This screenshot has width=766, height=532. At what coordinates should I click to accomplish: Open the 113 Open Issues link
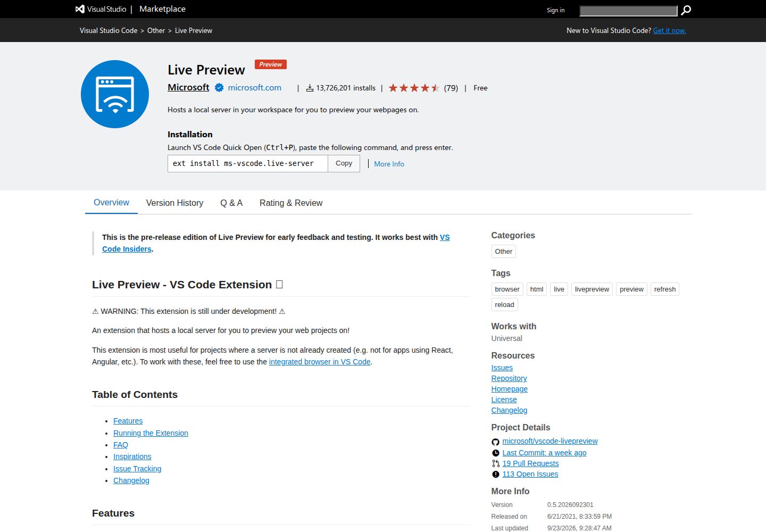click(x=530, y=474)
